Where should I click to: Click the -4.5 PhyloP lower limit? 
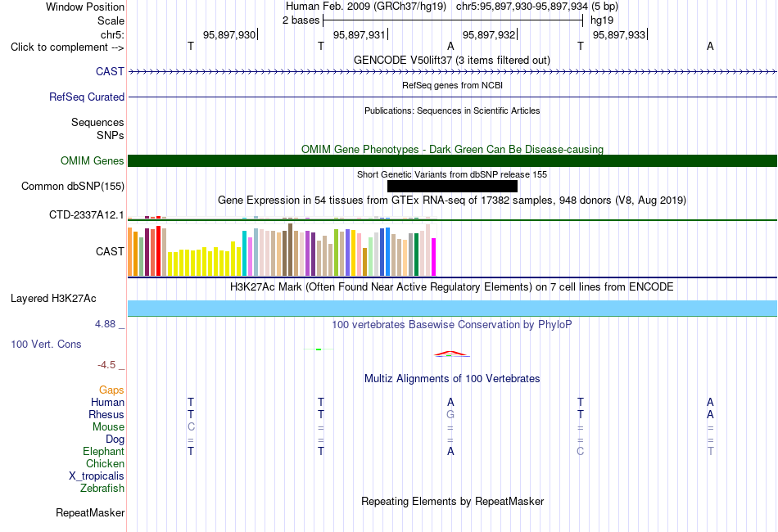(x=106, y=365)
